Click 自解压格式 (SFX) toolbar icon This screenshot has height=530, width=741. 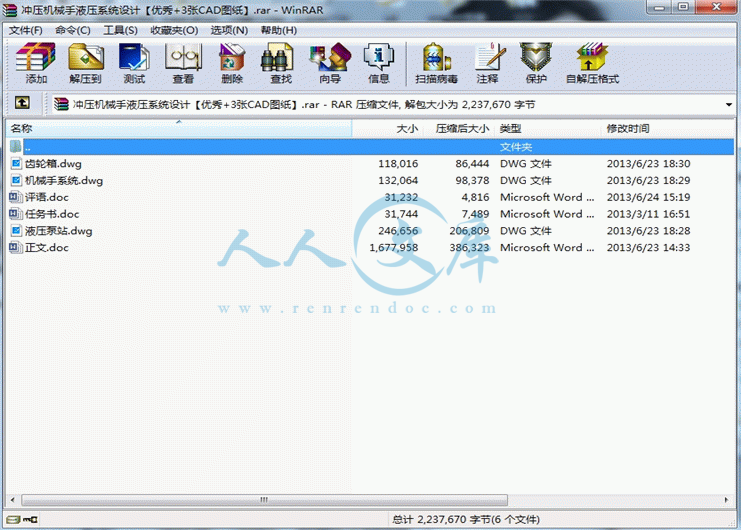coord(592,63)
